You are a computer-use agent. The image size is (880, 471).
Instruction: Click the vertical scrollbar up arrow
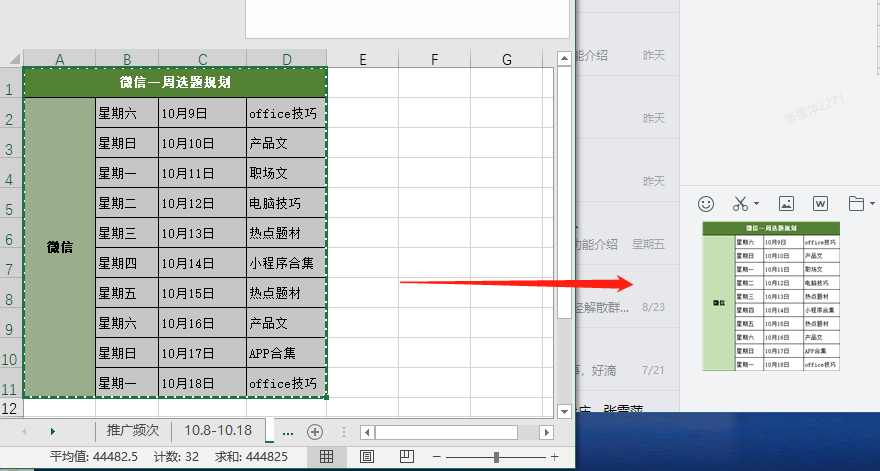click(x=565, y=58)
